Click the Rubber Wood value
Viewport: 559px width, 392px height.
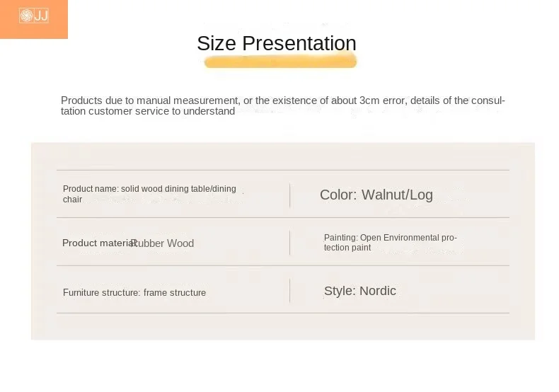(163, 243)
